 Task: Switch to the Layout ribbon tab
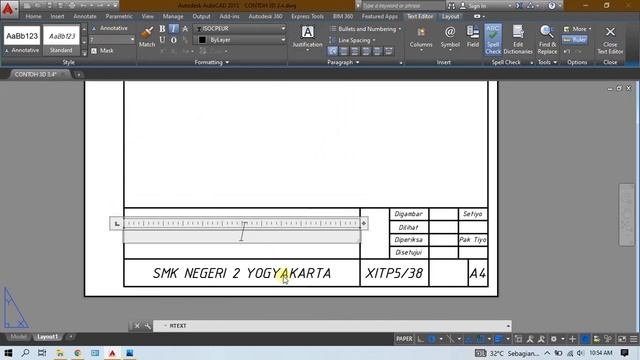pyautogui.click(x=451, y=16)
